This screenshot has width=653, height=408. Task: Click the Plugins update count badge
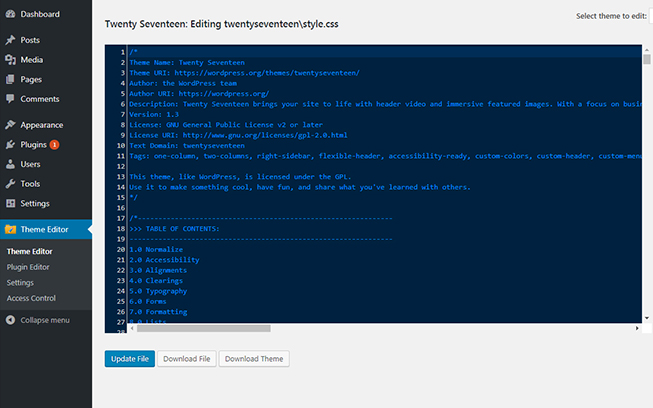54,144
